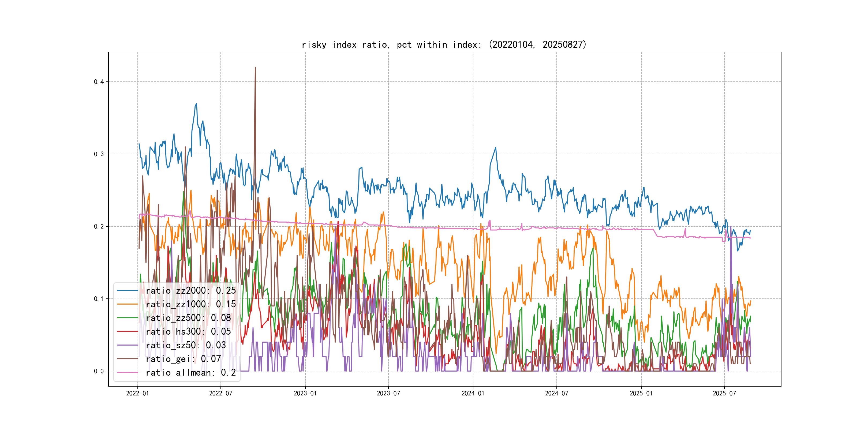Screen dimensions: 868x434
Task: Click the 2025-01 x-axis tick label
Action: (641, 393)
